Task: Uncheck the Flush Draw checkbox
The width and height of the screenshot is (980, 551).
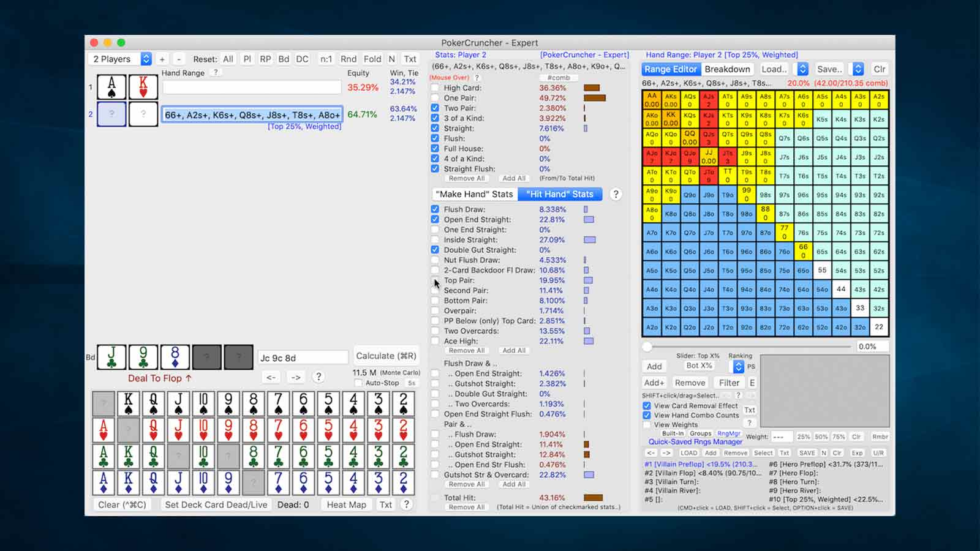Action: point(435,209)
